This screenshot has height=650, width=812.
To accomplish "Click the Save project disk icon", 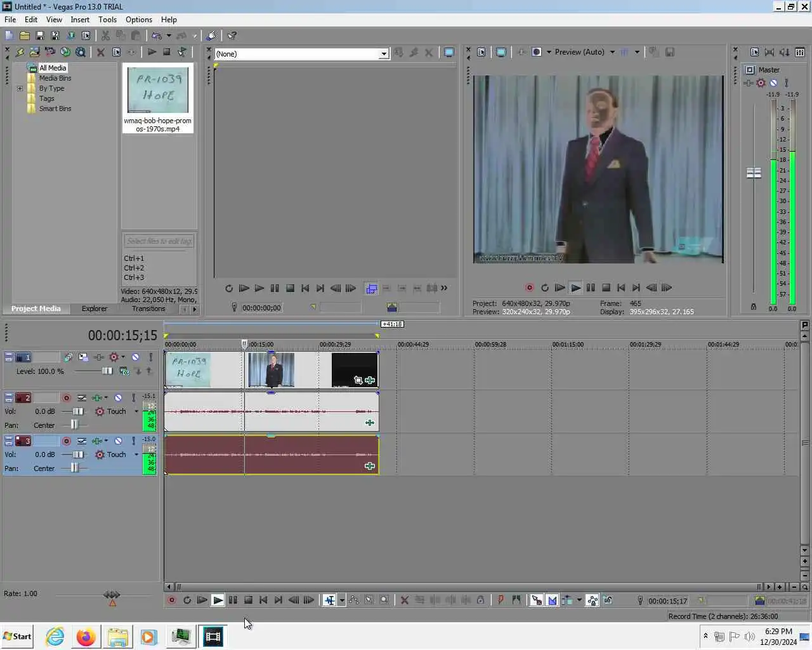I will click(39, 36).
